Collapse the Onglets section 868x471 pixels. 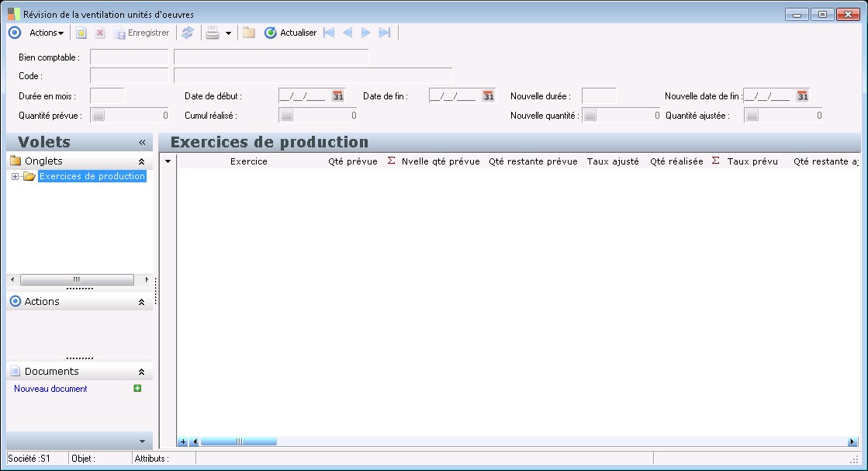point(141,161)
